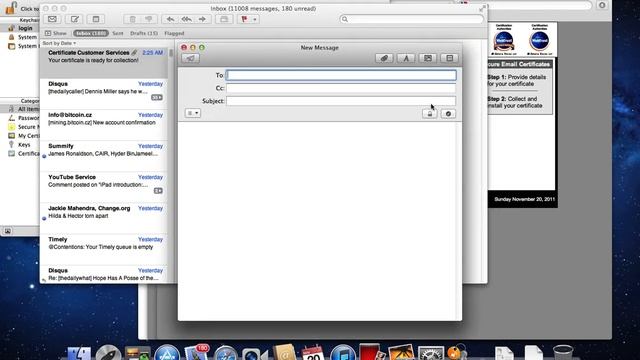Toggle encryption with the lock button
The height and width of the screenshot is (360, 640).
pyautogui.click(x=429, y=114)
